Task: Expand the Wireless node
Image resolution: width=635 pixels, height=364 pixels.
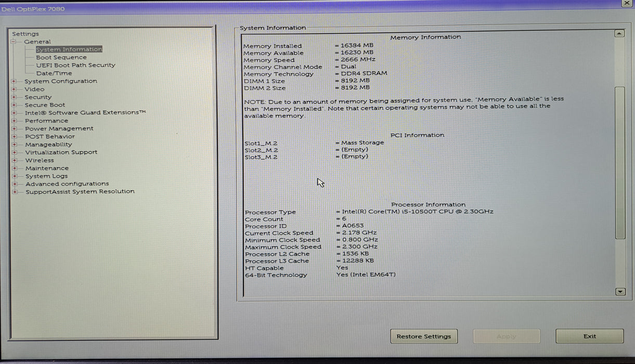Action: point(14,161)
